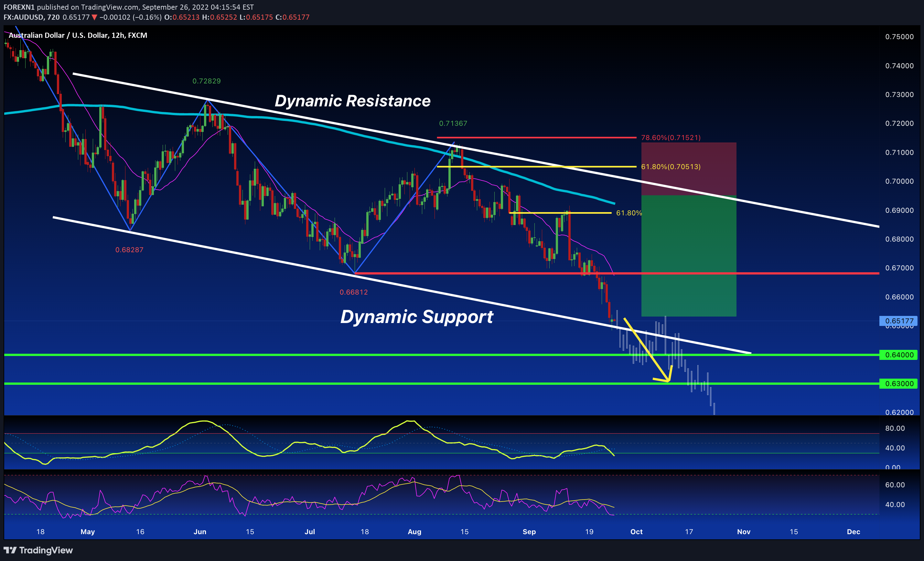This screenshot has height=561, width=924.
Task: Click the 'Australian Dollar / U.S. Dollar, 12h, FXCM' title
Action: click(x=78, y=35)
